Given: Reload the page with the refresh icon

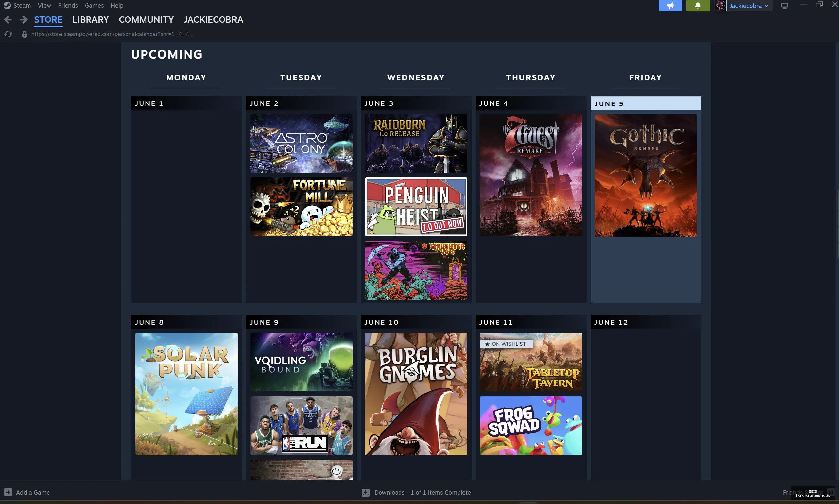Looking at the screenshot, I should coord(8,34).
